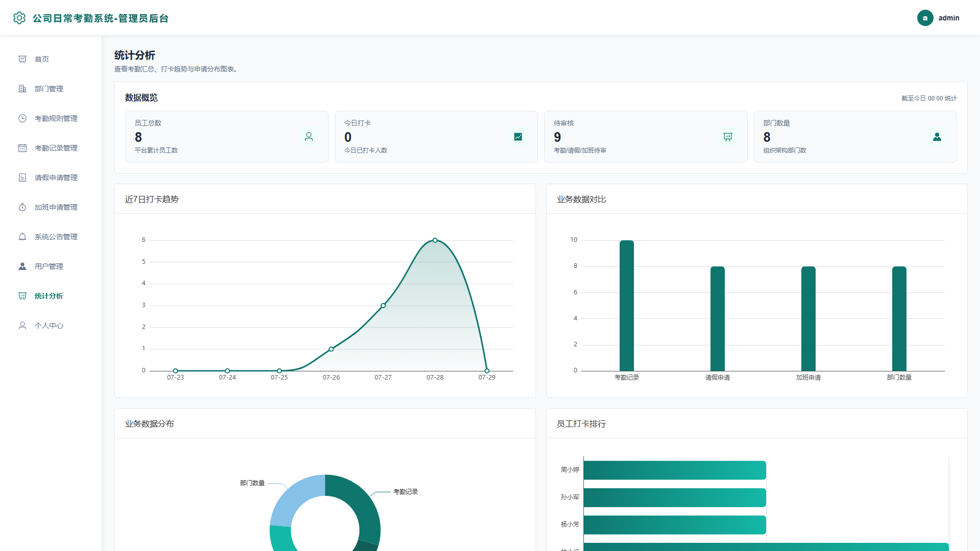Click the person icon in 部门数量 card
The height and width of the screenshot is (551, 980).
pos(937,137)
